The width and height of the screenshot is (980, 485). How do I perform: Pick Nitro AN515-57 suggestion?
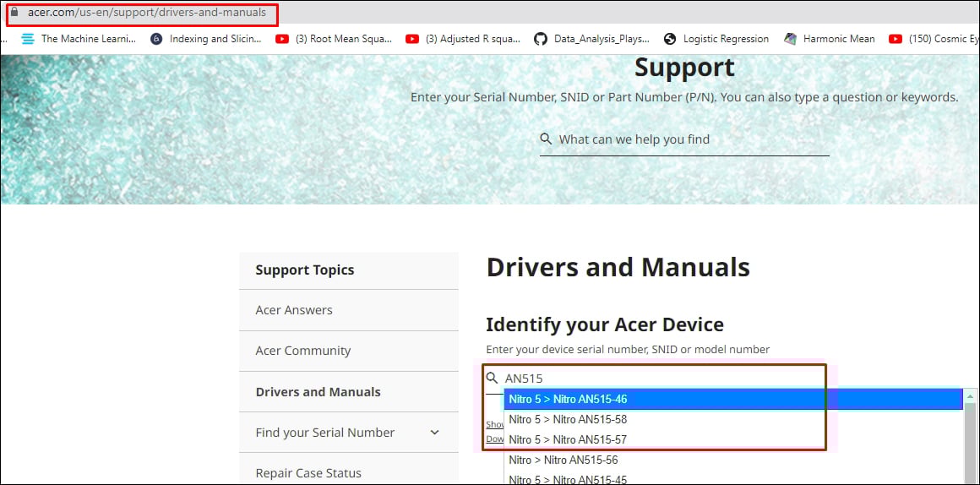pyautogui.click(x=568, y=440)
